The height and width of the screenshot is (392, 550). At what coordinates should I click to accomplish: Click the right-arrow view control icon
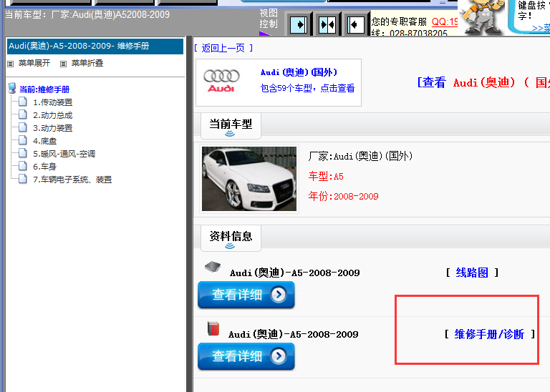coord(299,24)
